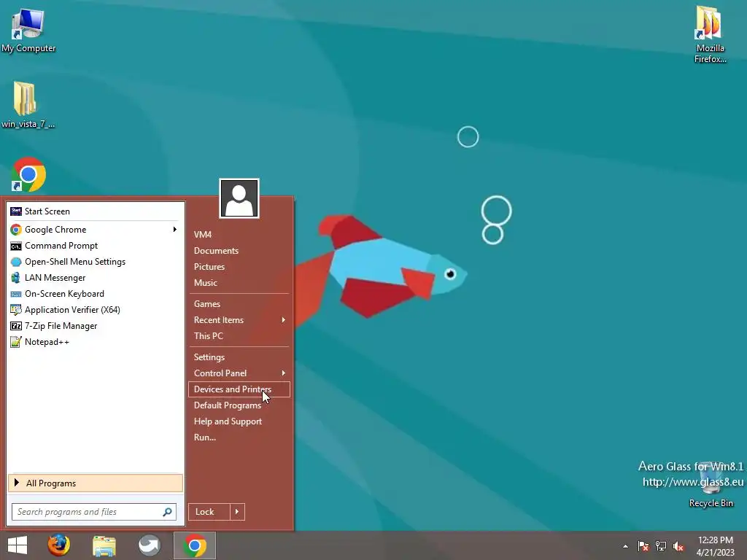Viewport: 747px width, 560px height.
Task: Open the win_vista_7 folder on desktop
Action: point(27,105)
